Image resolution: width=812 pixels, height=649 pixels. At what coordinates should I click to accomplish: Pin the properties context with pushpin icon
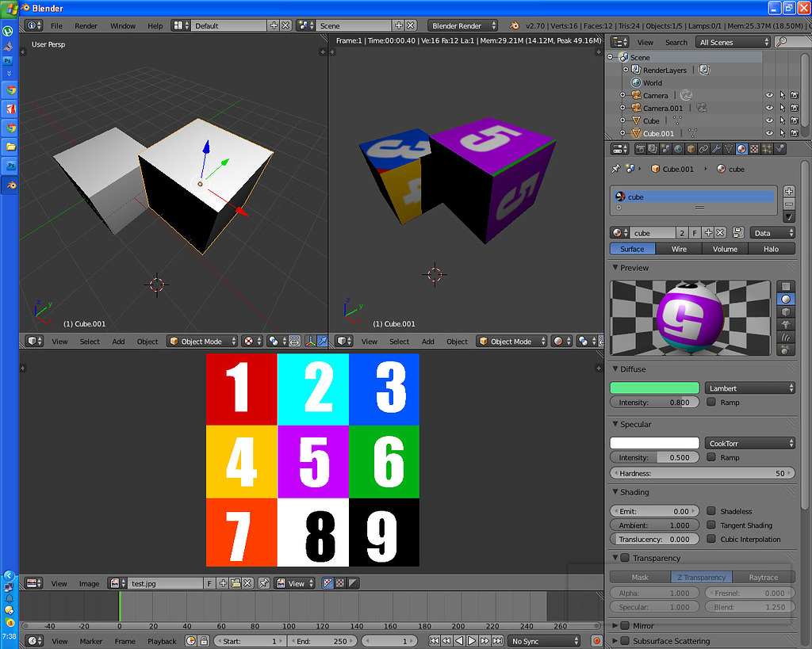coord(615,169)
